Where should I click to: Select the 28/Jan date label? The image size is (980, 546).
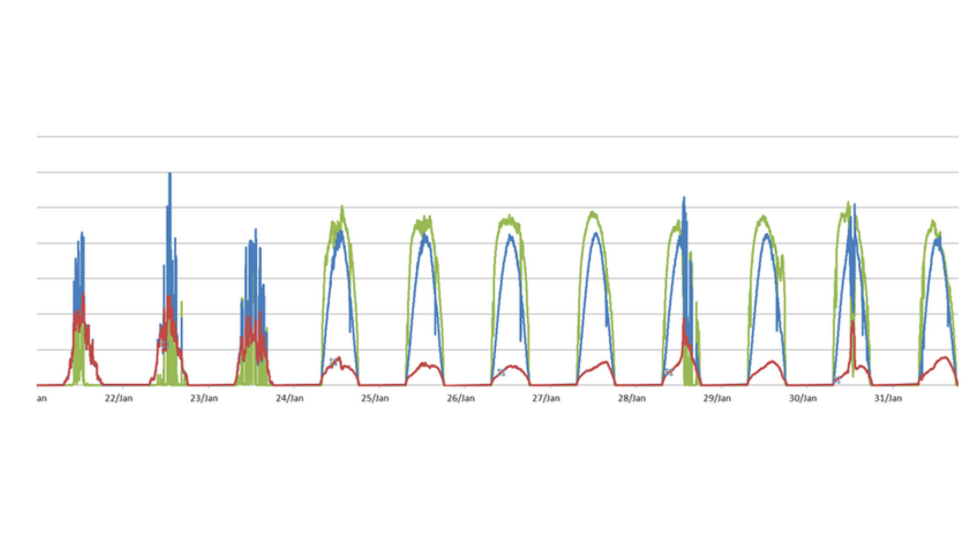[632, 398]
